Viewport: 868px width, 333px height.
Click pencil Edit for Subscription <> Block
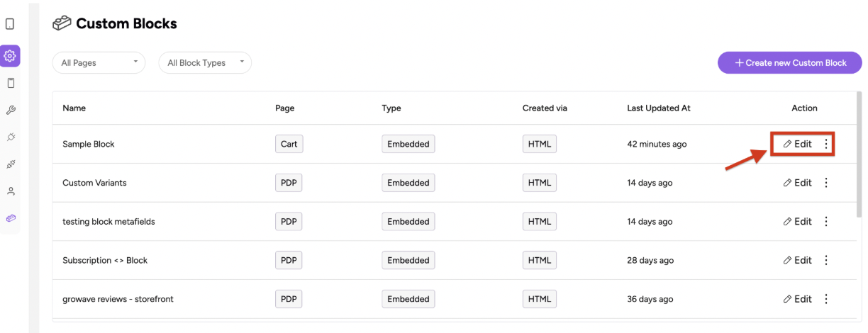(798, 260)
